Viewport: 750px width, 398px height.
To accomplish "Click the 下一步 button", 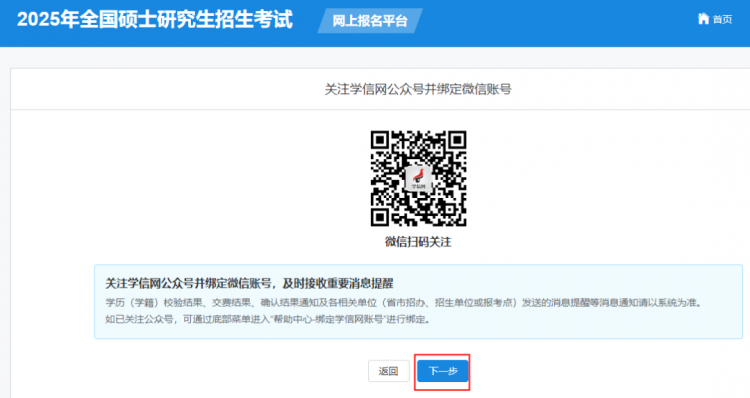I will pyautogui.click(x=442, y=371).
